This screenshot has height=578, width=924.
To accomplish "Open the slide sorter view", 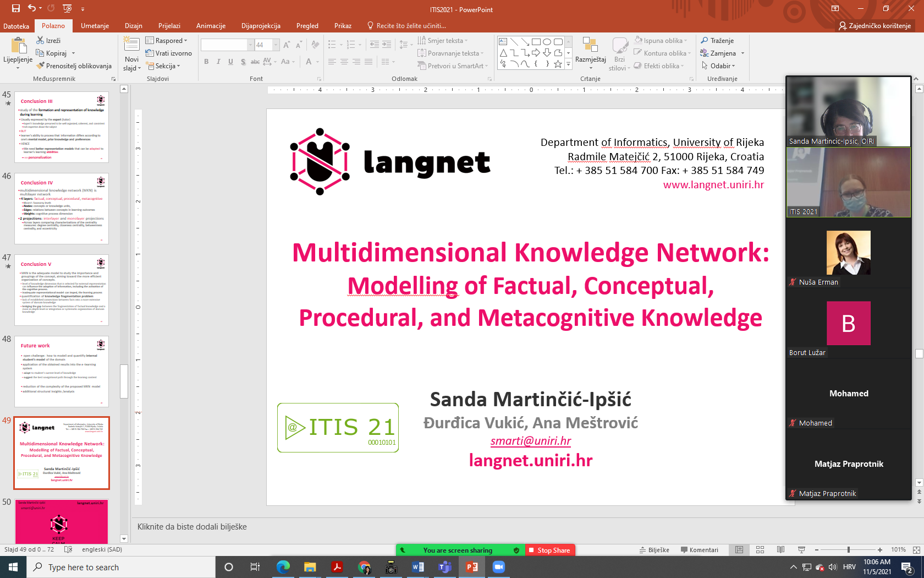I will click(x=760, y=550).
